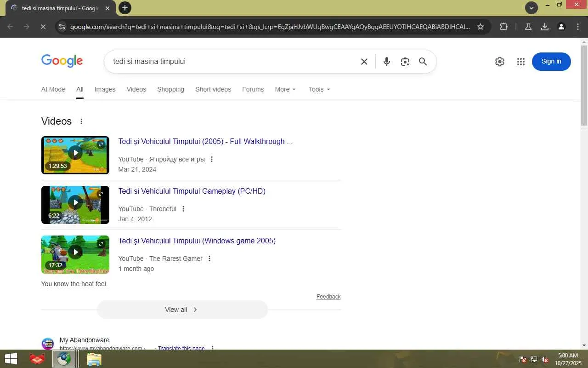
Task: Open Google apps grid icon
Action: 520,62
